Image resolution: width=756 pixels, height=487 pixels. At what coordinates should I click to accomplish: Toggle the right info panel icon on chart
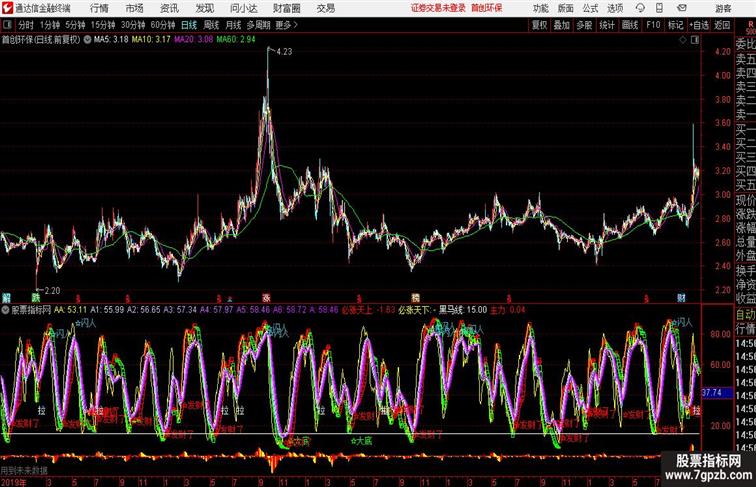tap(695, 40)
